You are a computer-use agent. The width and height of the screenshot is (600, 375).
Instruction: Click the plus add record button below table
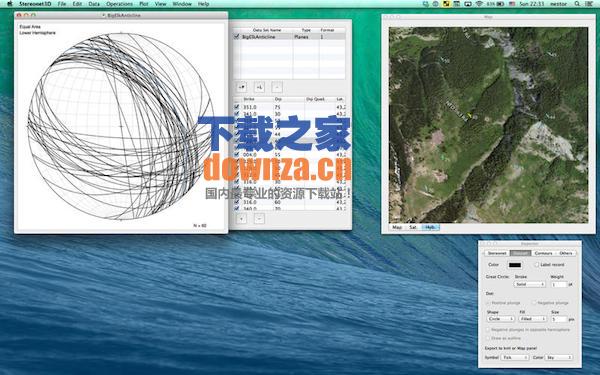(241, 218)
